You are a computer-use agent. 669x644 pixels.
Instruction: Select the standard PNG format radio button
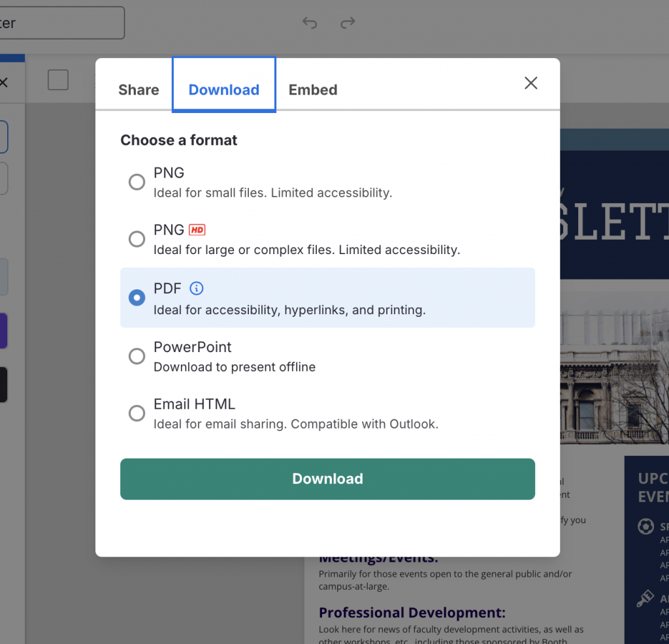(137, 182)
